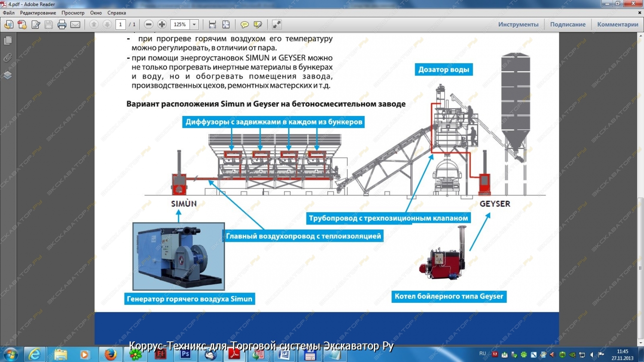The height and width of the screenshot is (362, 644).
Task: Zoom out with the minus button
Action: 149,24
